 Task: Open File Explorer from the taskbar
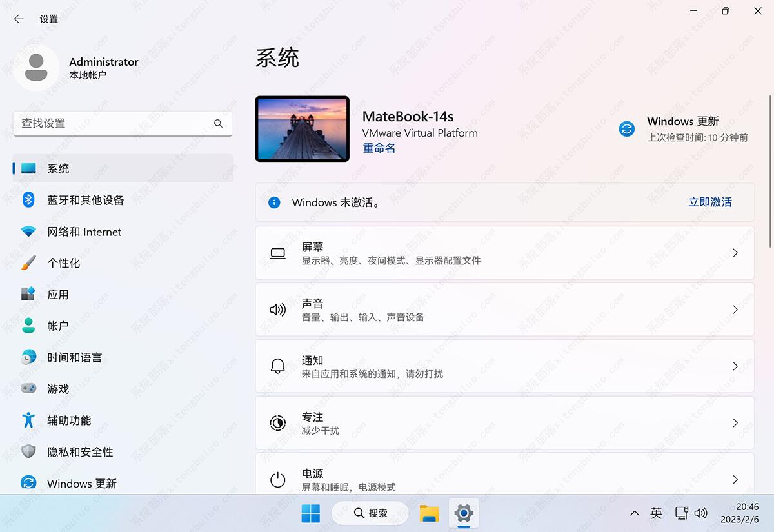[x=429, y=513]
